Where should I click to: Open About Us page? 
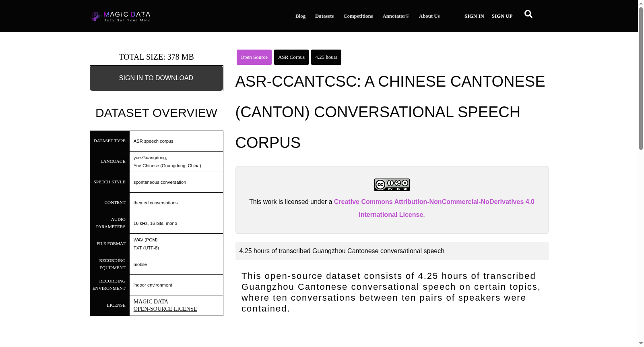[429, 16]
